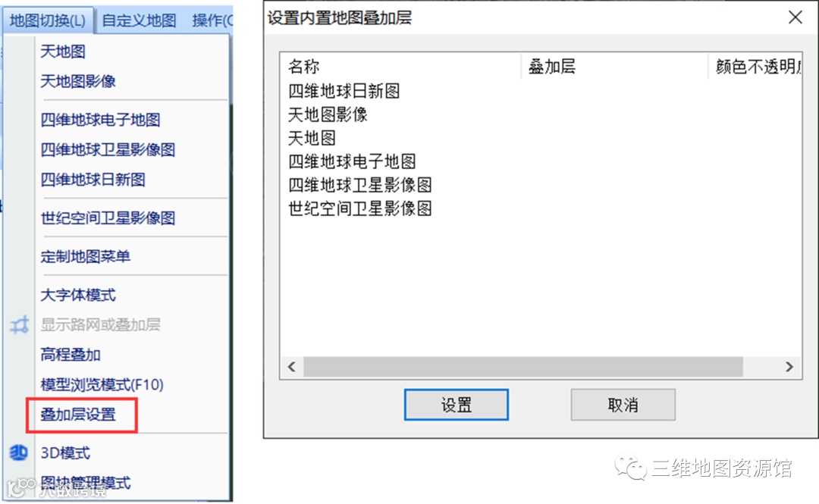Choose 叠加层设置 menu entry
Screen dimensions: 819x504
[x=78, y=415]
